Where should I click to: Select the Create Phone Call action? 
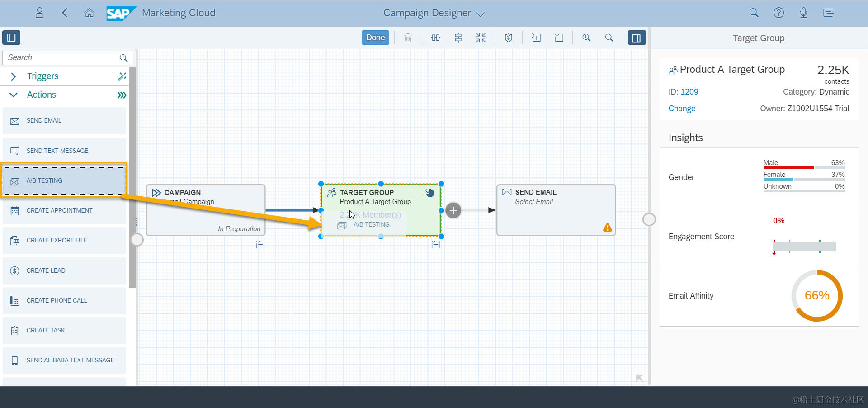[64, 300]
